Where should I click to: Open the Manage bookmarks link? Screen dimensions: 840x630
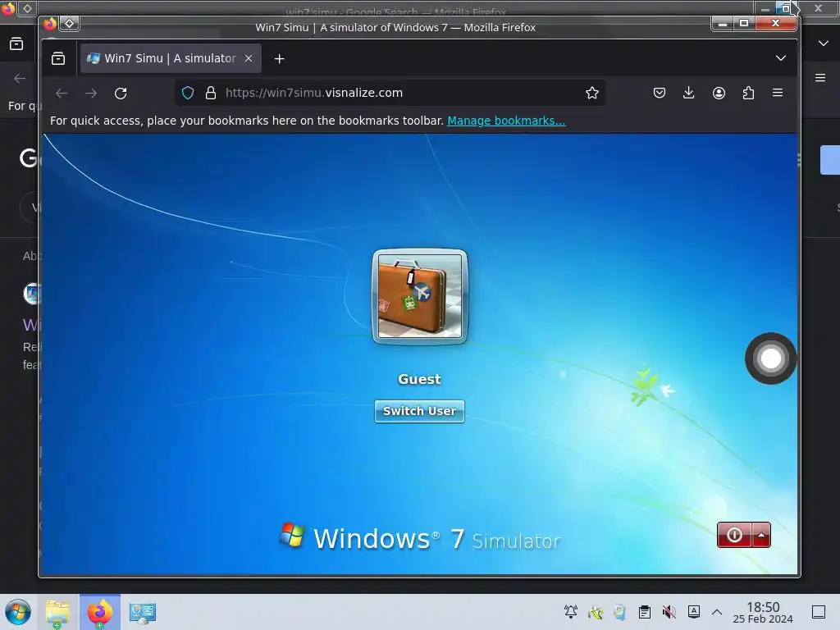point(506,121)
